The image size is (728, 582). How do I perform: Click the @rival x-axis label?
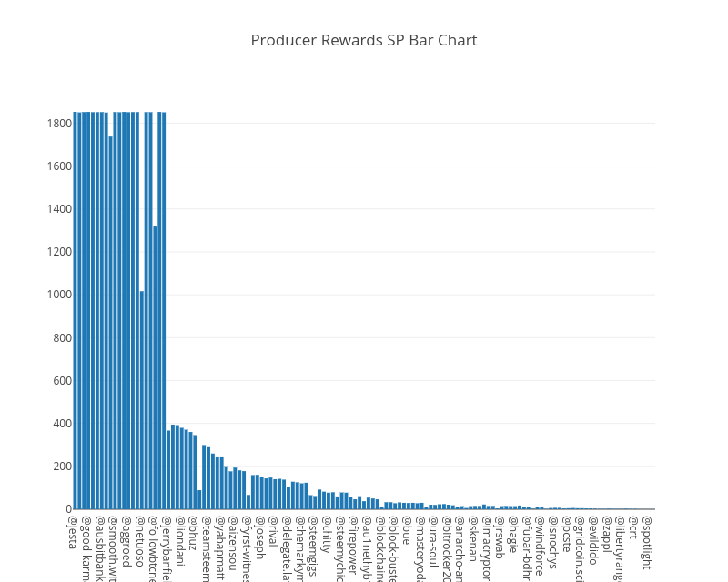point(274,532)
